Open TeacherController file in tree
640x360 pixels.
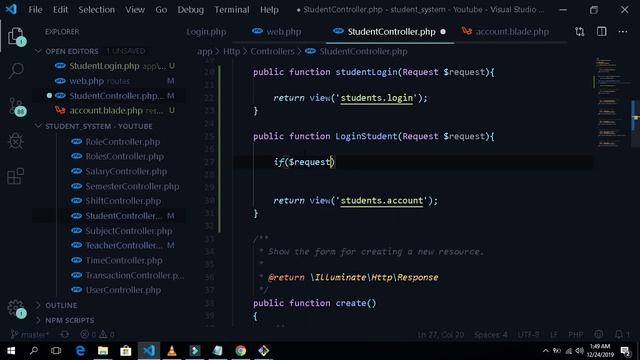(x=109, y=245)
